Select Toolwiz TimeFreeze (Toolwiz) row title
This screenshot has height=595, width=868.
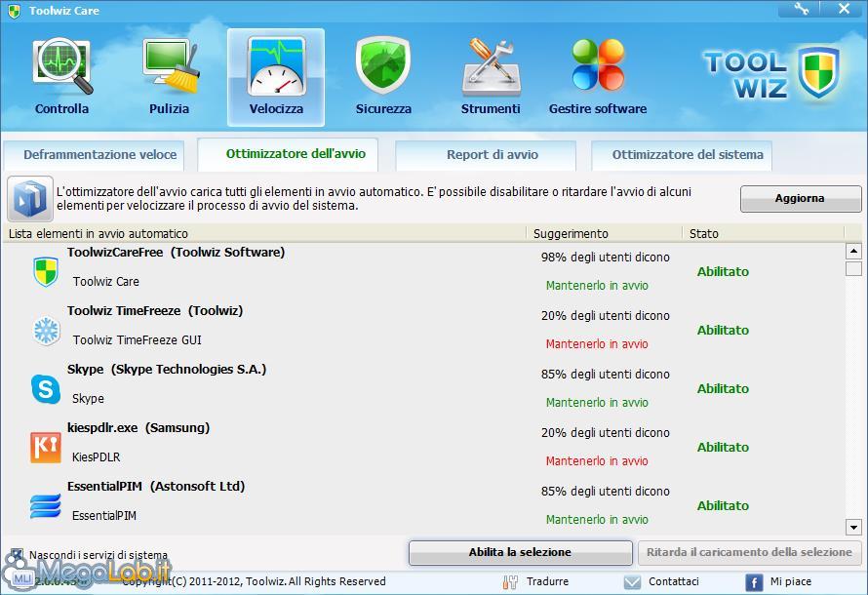pyautogui.click(x=155, y=311)
